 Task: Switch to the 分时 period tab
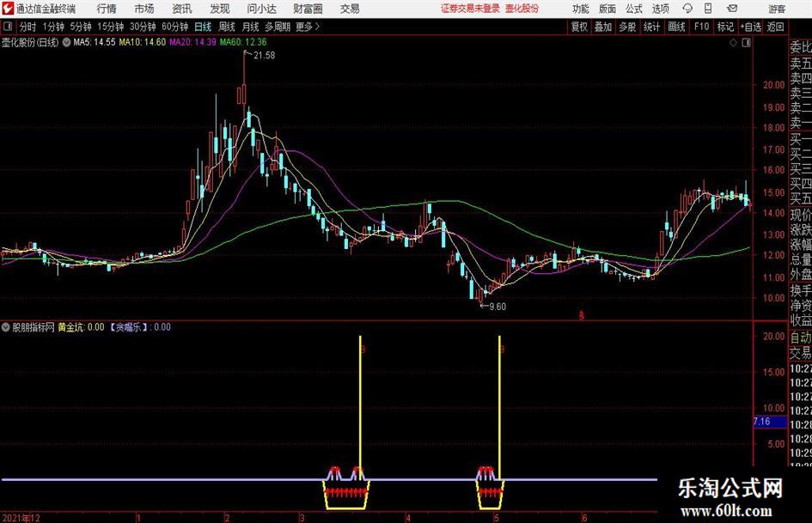click(27, 27)
